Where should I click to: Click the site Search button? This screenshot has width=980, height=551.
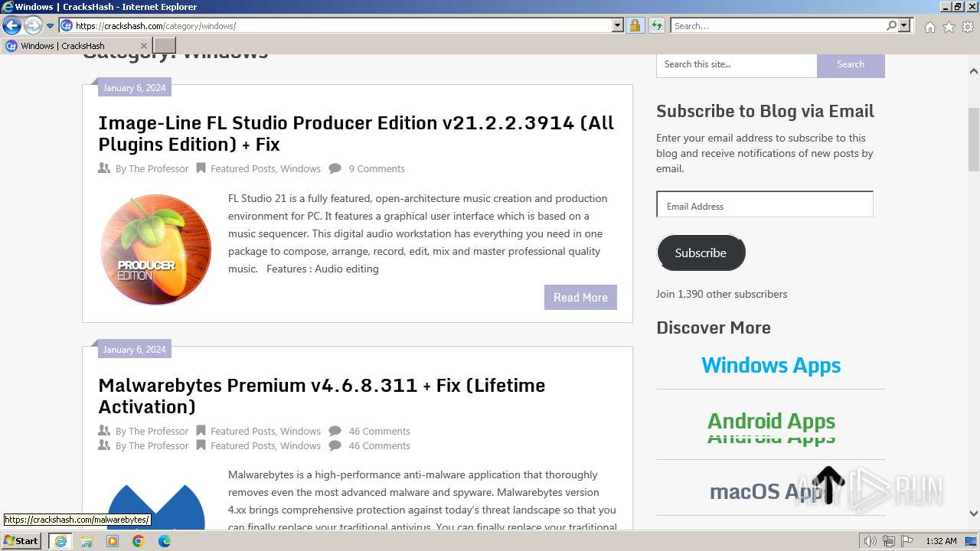tap(851, 64)
